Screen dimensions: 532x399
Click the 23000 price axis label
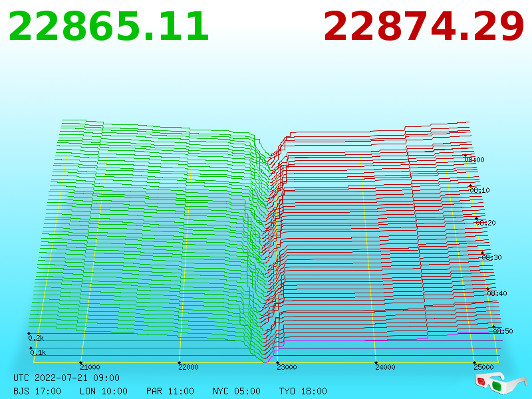pos(287,367)
